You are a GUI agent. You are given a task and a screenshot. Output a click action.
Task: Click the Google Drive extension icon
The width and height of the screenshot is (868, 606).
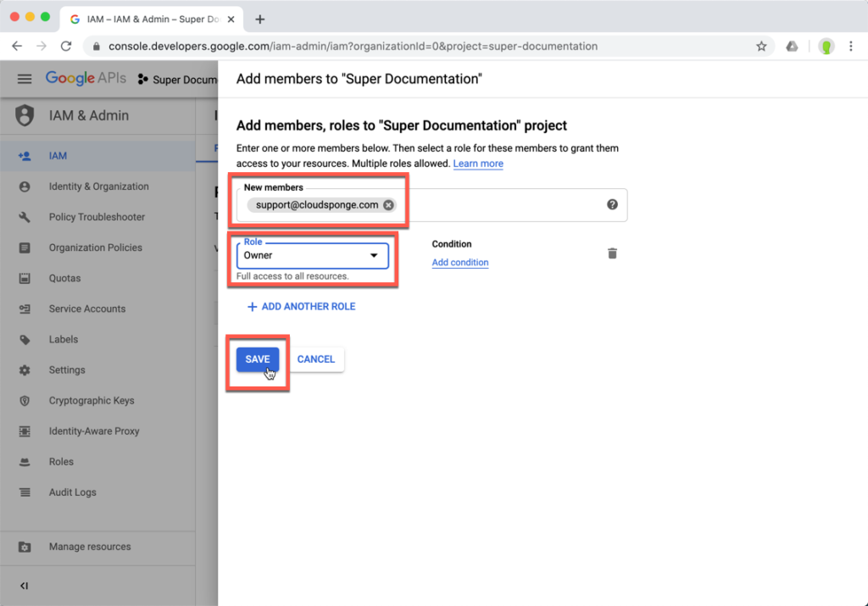792,47
